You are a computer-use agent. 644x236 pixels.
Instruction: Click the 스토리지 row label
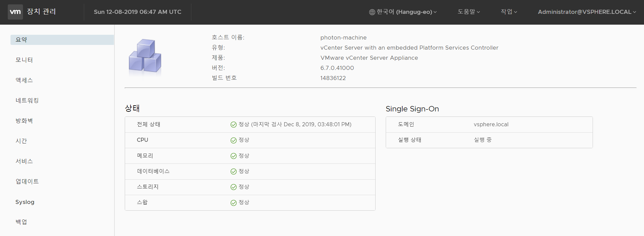coord(148,187)
